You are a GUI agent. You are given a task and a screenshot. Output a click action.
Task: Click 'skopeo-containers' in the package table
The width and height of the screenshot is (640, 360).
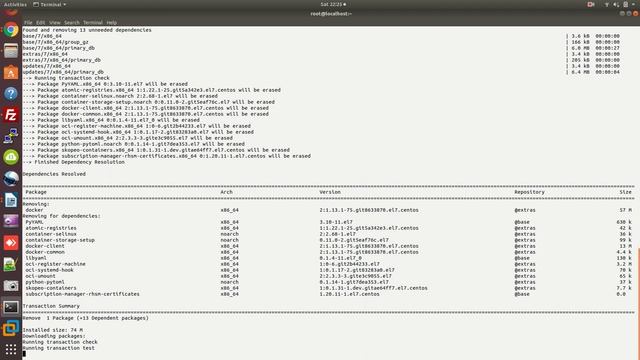(51, 288)
